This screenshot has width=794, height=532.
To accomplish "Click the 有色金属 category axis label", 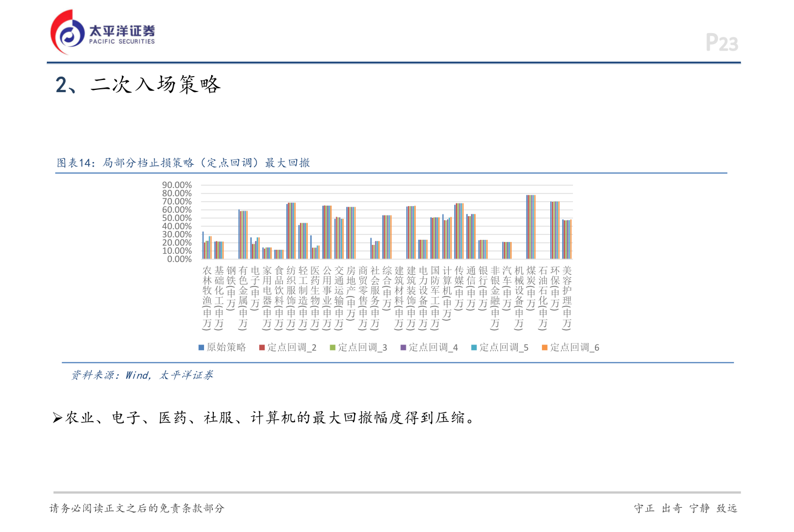I will point(243,298).
